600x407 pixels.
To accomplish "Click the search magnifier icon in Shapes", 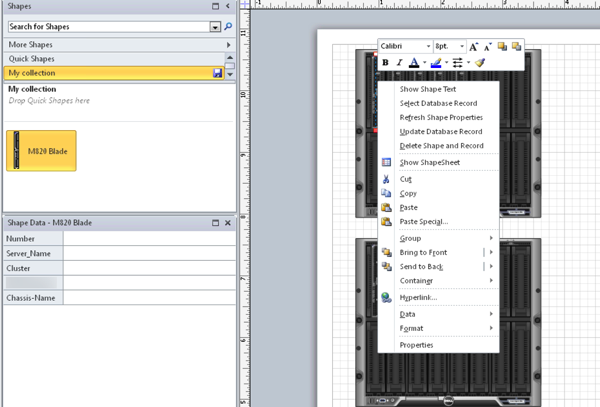I will point(229,26).
